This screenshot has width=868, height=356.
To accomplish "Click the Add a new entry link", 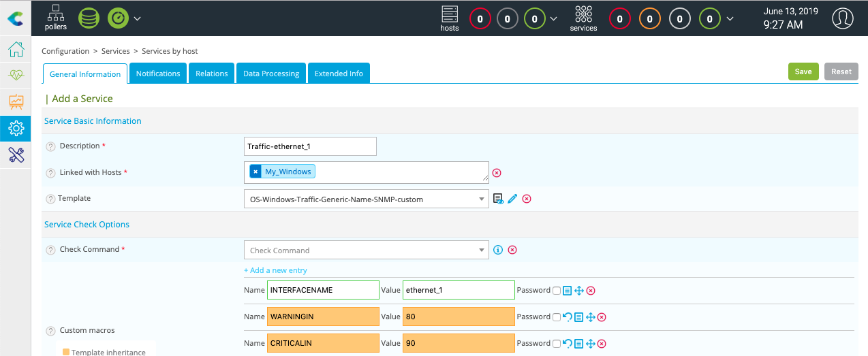I will click(x=275, y=270).
